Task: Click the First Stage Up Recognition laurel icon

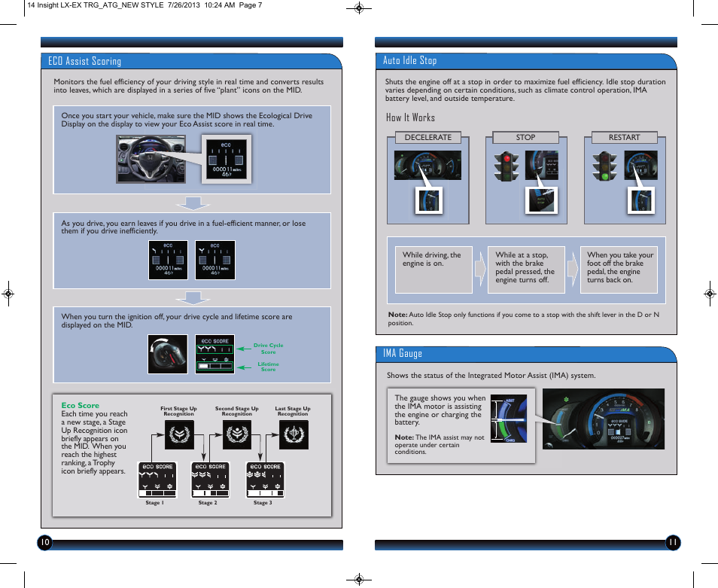Action: (179, 434)
